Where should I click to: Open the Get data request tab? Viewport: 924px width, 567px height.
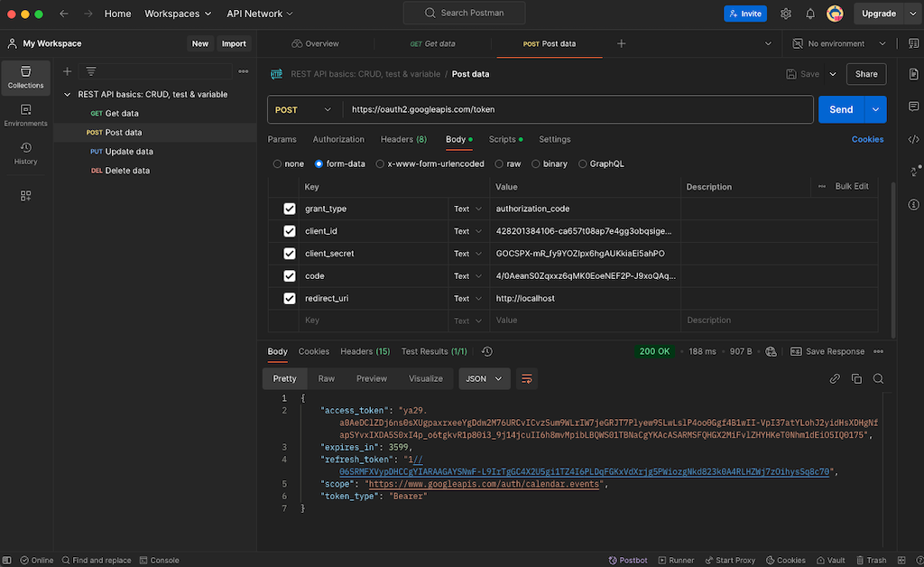click(x=432, y=43)
